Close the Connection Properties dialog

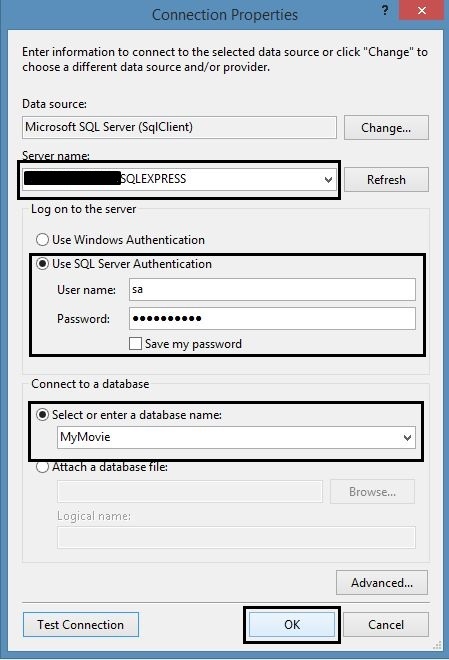(x=421, y=11)
